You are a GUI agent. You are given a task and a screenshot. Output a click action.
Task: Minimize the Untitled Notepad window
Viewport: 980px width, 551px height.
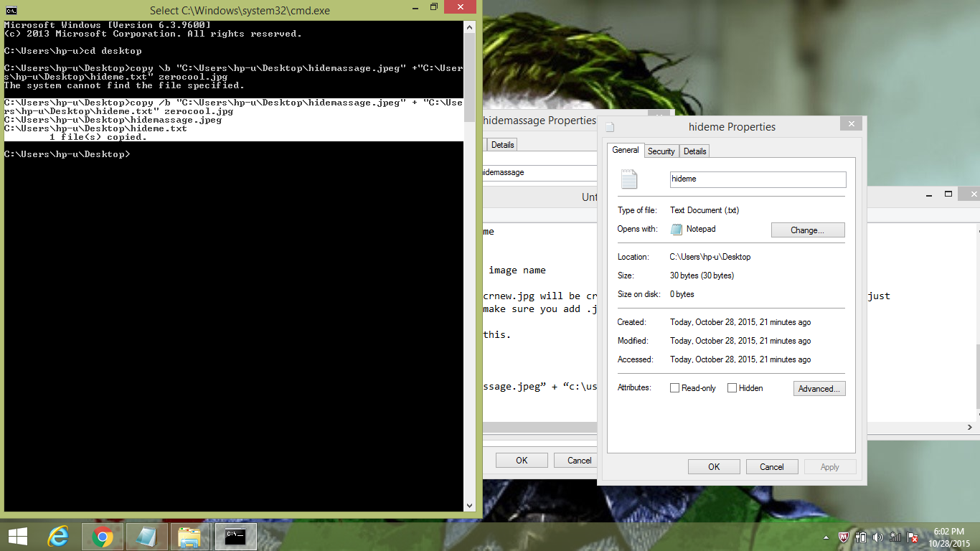[x=928, y=194]
